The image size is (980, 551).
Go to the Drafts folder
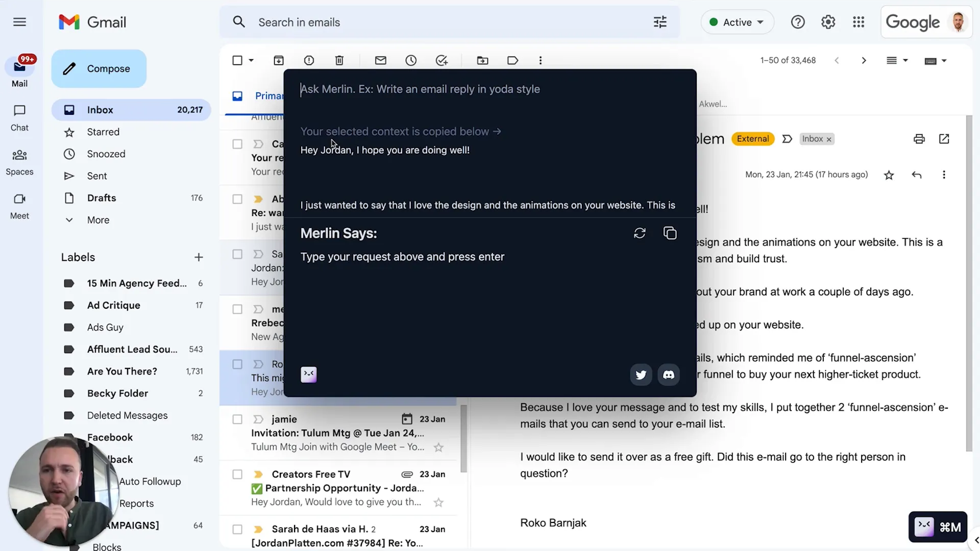tap(102, 198)
